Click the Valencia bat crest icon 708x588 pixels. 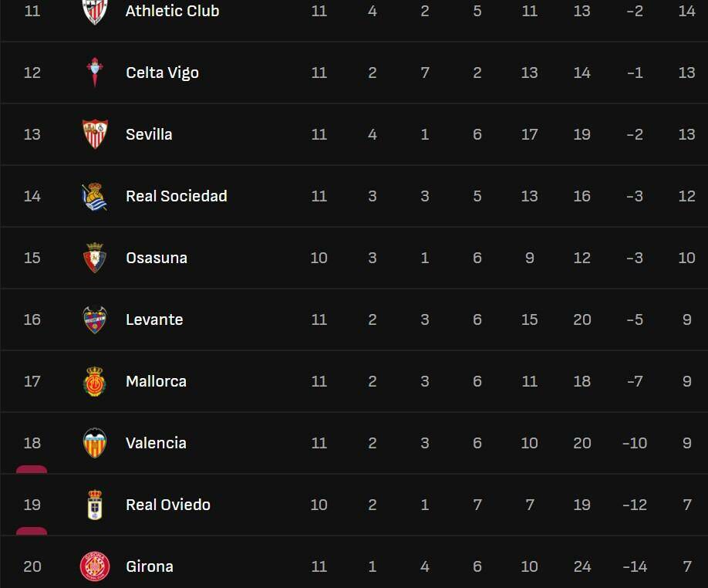tap(95, 443)
